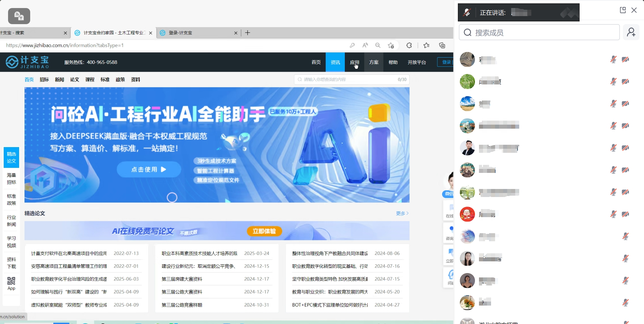Screen dimensions: 644x324
Task: Click the gray floating icon above browser tabs
Action: 19,16
